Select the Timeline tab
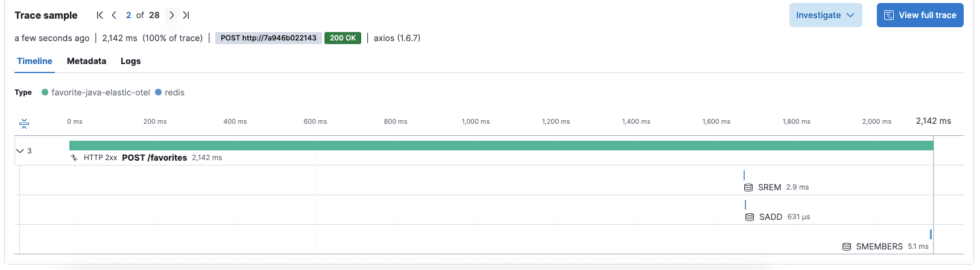Viewport: 980px width, 270px height. click(34, 61)
